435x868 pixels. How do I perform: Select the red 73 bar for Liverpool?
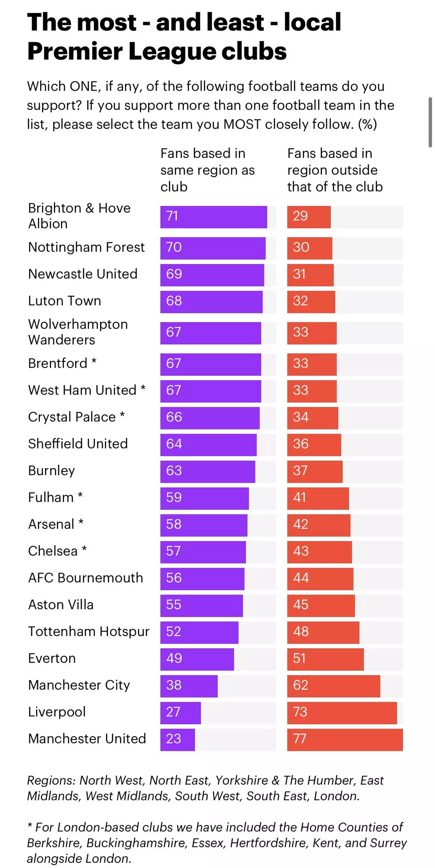(342, 713)
